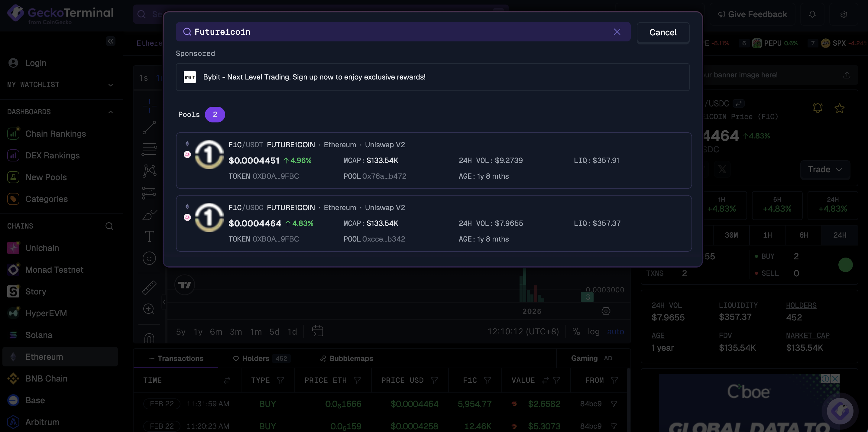The image size is (868, 432).
Task: Open the notifications bell icon
Action: pyautogui.click(x=812, y=15)
